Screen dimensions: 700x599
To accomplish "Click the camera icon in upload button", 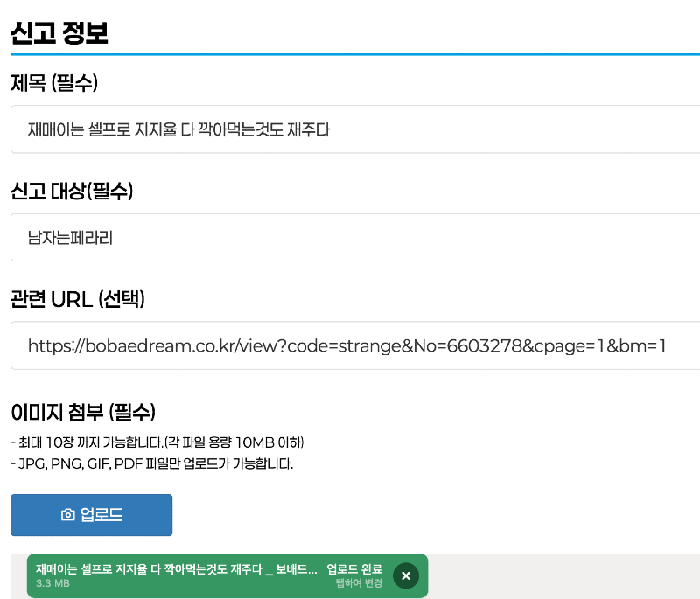I will pos(68,515).
